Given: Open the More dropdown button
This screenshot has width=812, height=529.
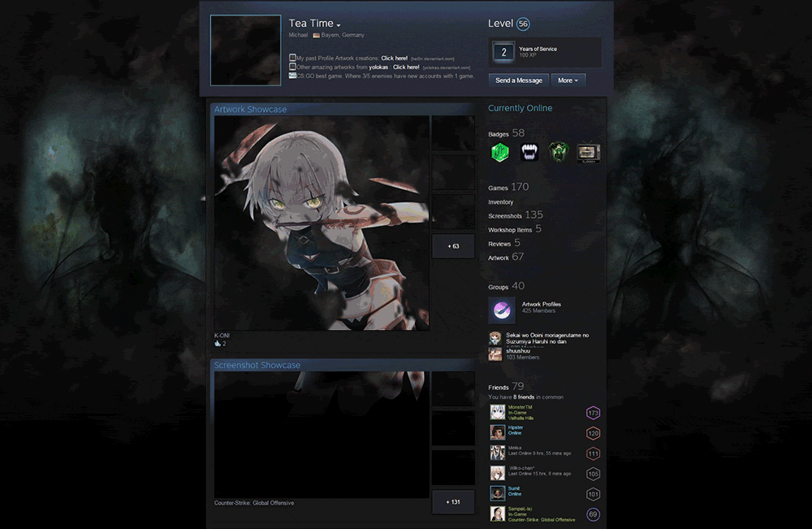Looking at the screenshot, I should click(x=568, y=80).
